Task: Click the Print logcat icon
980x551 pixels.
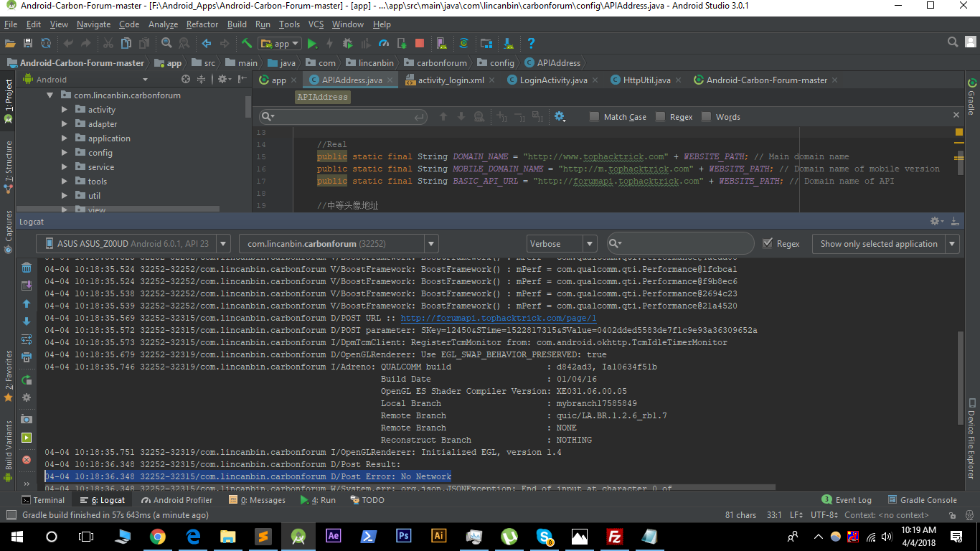Action: coord(27,357)
